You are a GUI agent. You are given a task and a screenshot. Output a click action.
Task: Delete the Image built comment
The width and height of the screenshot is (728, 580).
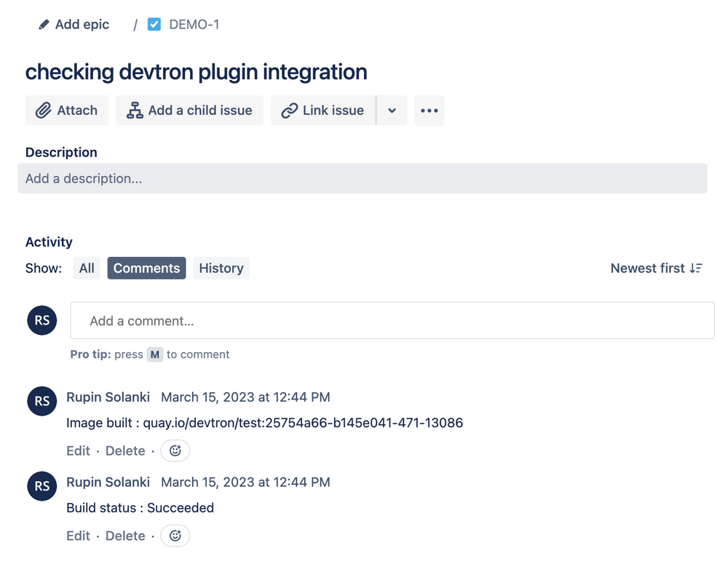coord(124,450)
